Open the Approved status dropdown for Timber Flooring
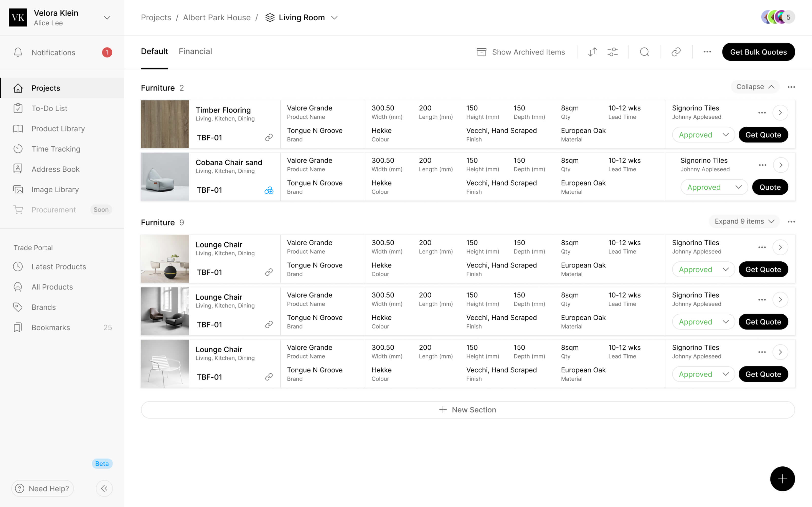Viewport: 812px width, 507px height. (x=703, y=135)
